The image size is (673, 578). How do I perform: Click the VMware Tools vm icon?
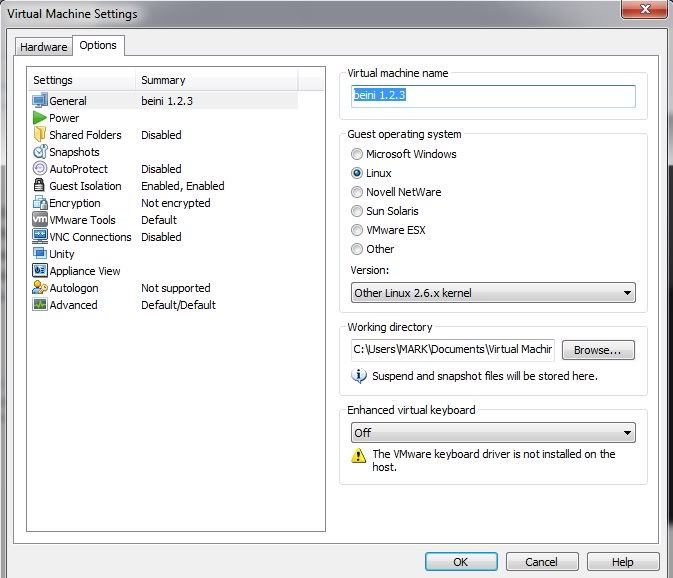click(x=40, y=219)
